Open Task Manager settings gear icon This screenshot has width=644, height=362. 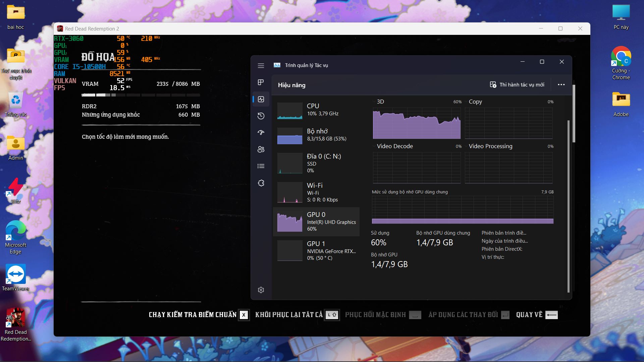click(261, 290)
